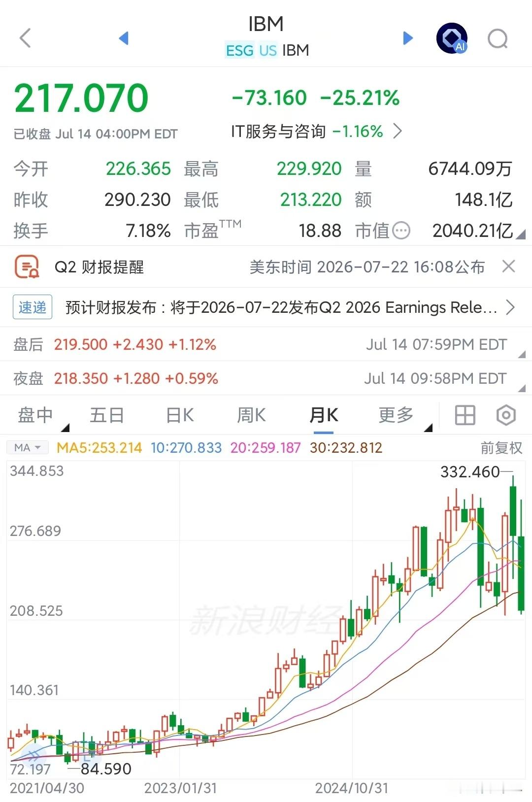The height and width of the screenshot is (802, 532).
Task: Select the 盘中 chart tab
Action: [x=35, y=415]
